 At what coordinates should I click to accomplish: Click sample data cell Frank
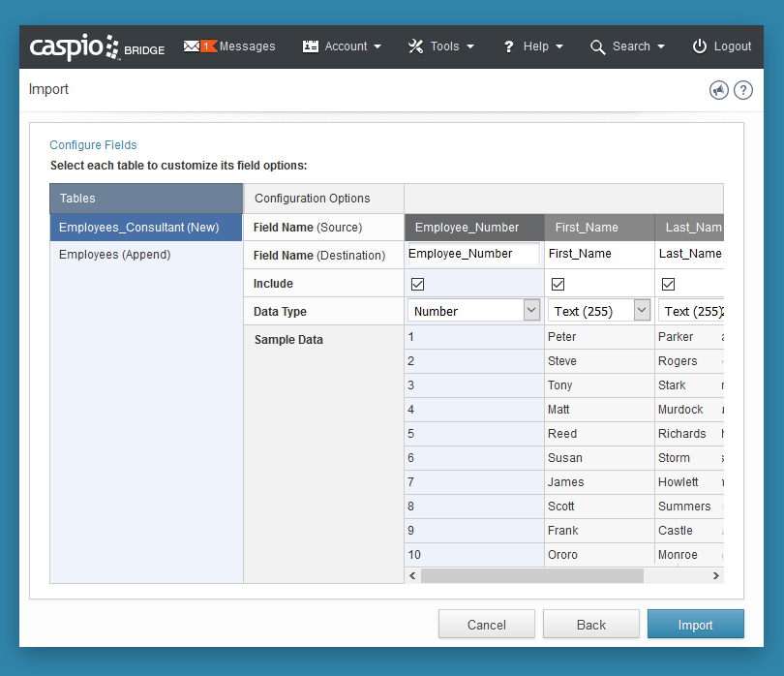(599, 531)
